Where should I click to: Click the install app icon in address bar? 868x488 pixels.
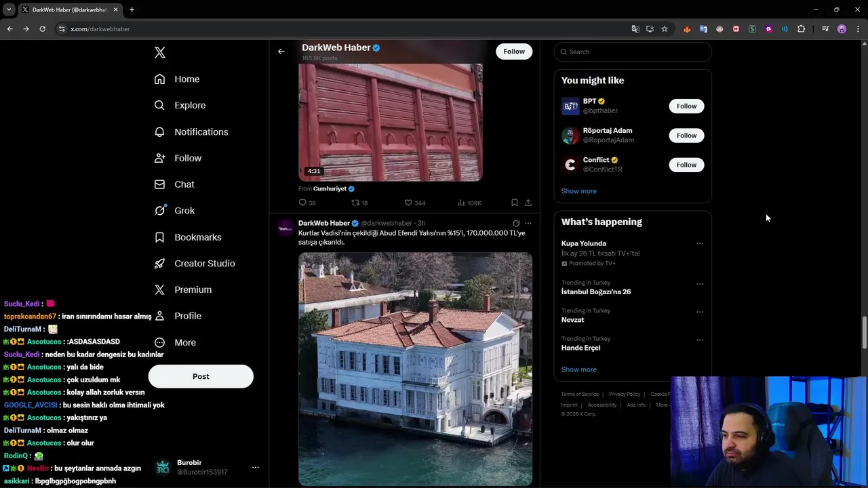click(x=650, y=29)
